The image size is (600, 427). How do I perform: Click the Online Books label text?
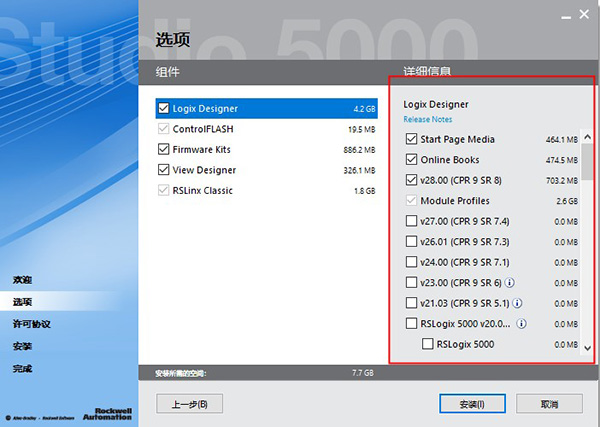pyautogui.click(x=450, y=160)
